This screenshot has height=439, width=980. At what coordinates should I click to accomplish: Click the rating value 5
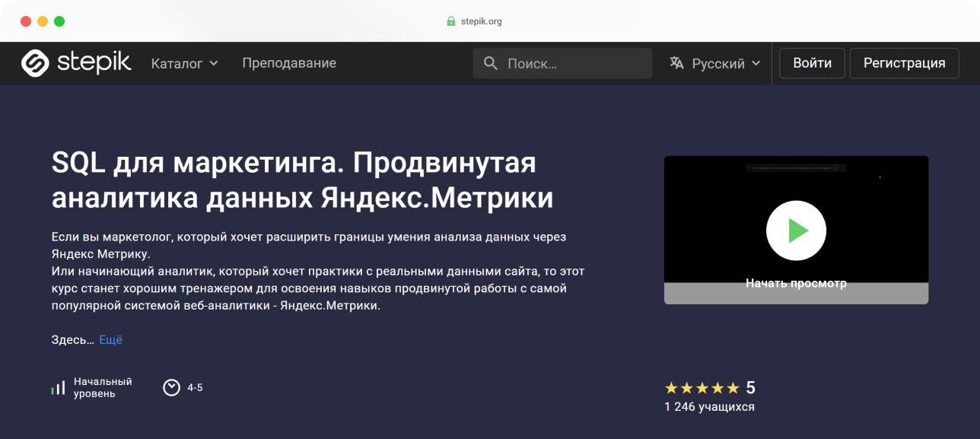tap(750, 388)
